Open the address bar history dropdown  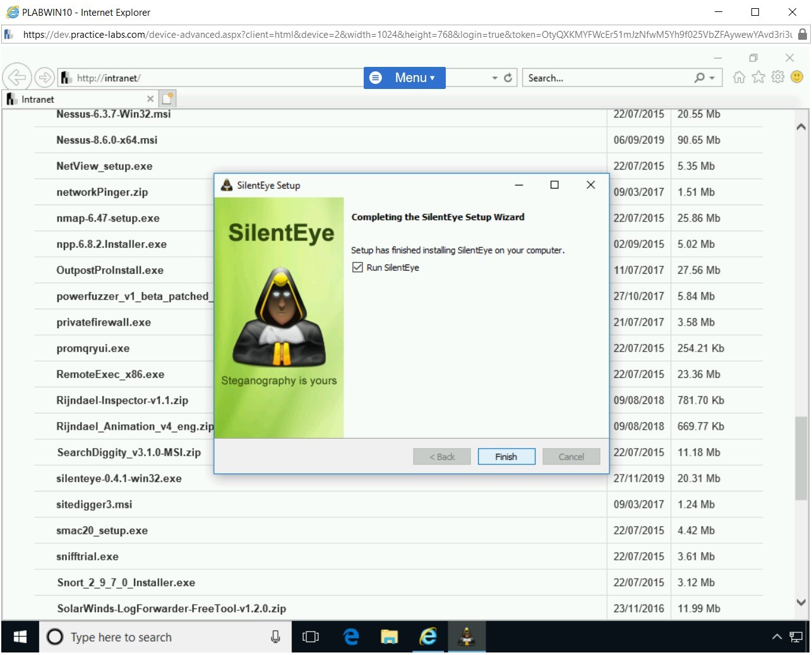[x=494, y=78]
